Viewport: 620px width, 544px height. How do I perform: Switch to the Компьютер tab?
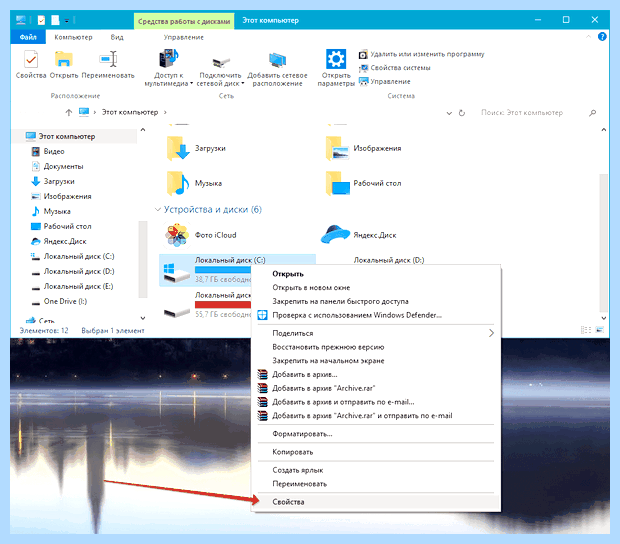click(x=73, y=37)
